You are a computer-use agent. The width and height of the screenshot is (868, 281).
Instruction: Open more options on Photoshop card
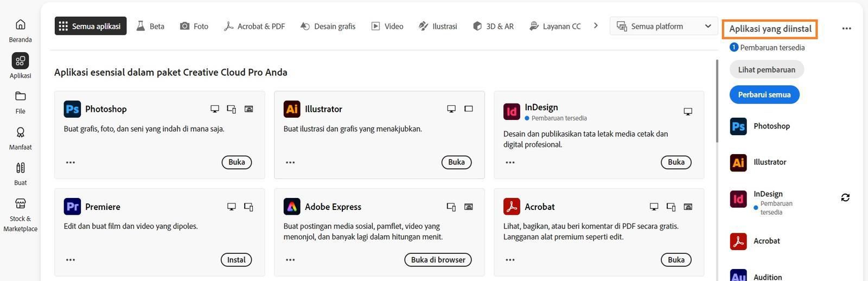(71, 162)
